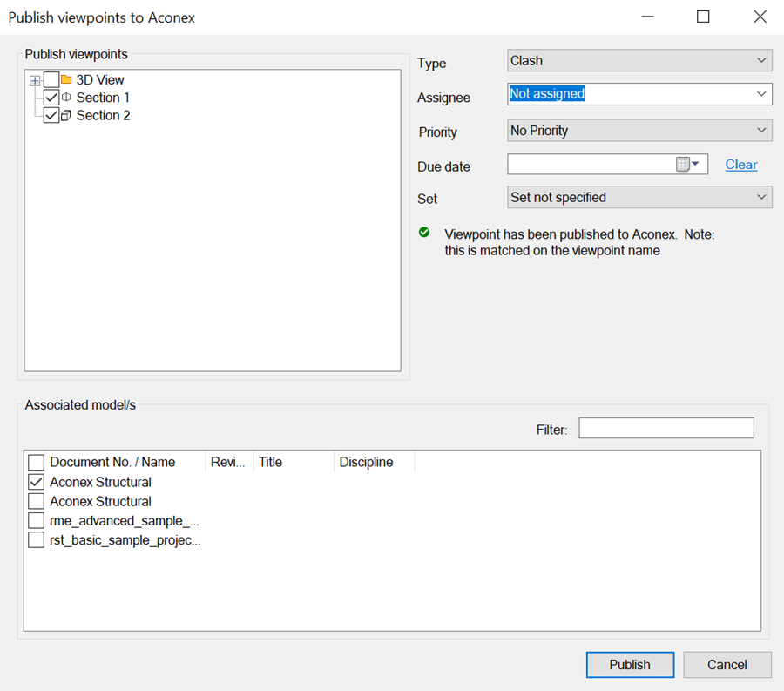Image resolution: width=784 pixels, height=691 pixels.
Task: Click the Section 1 viewpoint icon
Action: pos(66,97)
